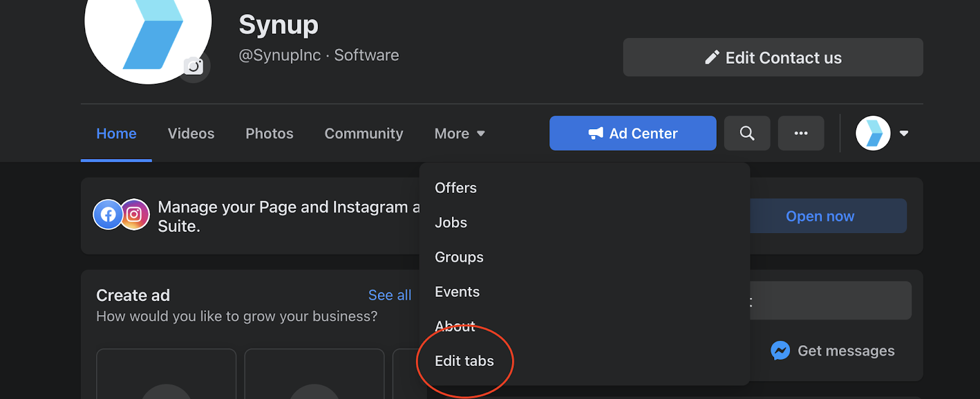Switch to the Videos tab
Image resolution: width=980 pixels, height=399 pixels.
click(x=191, y=133)
